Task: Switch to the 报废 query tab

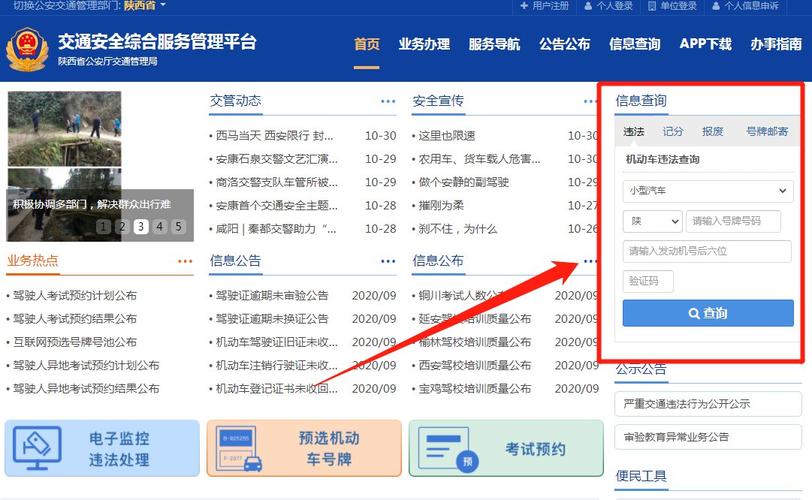Action: point(713,131)
